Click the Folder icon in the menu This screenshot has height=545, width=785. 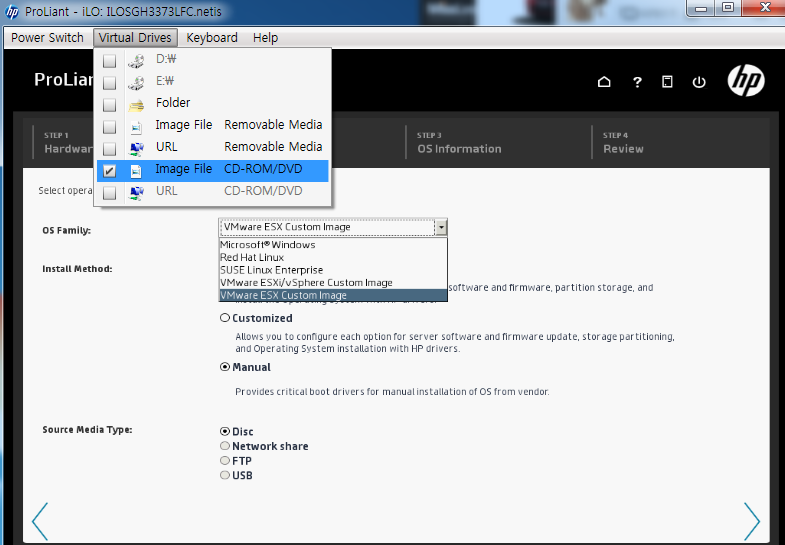tap(136, 104)
